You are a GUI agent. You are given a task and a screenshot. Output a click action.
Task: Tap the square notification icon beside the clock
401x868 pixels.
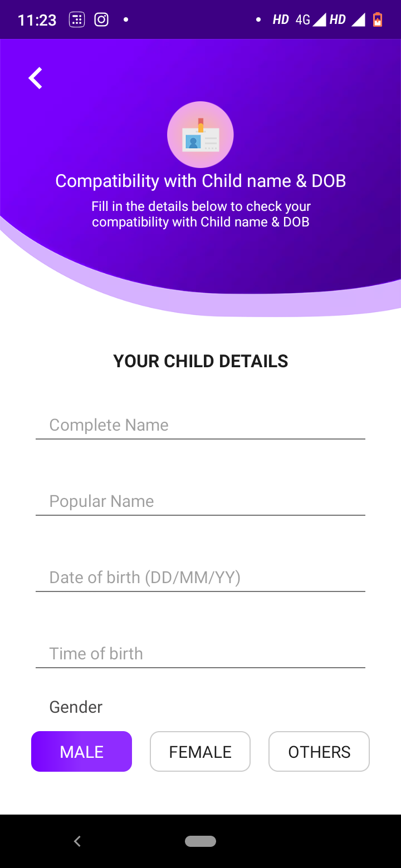point(77,20)
